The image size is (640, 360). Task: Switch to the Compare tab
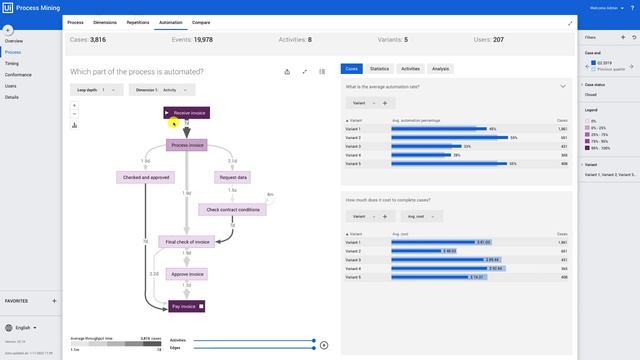point(201,22)
